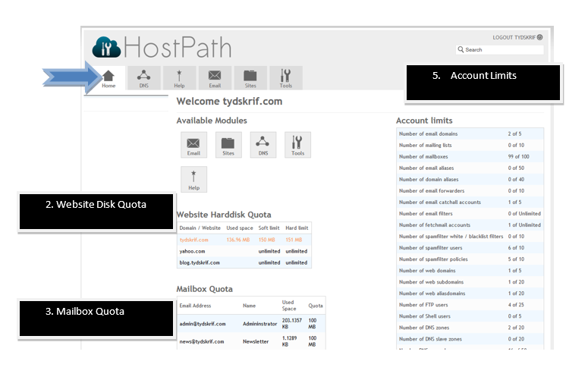Click Number of email catchall accounts row
This screenshot has width=588, height=383.
coord(470,202)
